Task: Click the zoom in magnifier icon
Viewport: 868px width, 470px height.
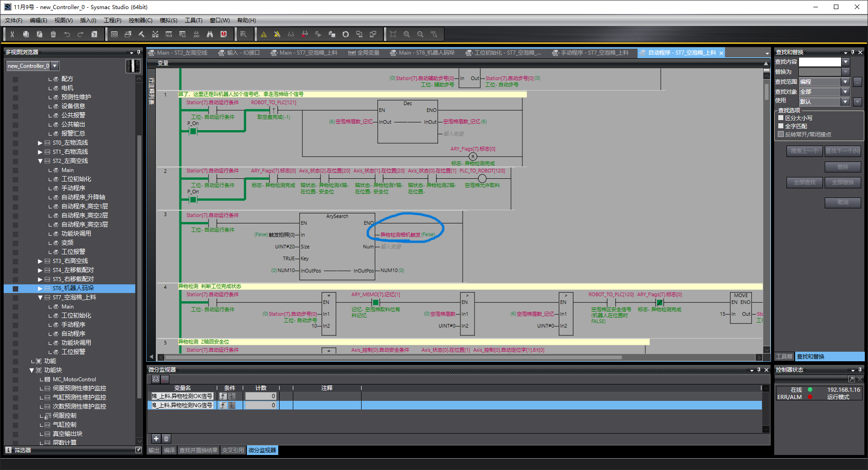Action: pos(407,34)
